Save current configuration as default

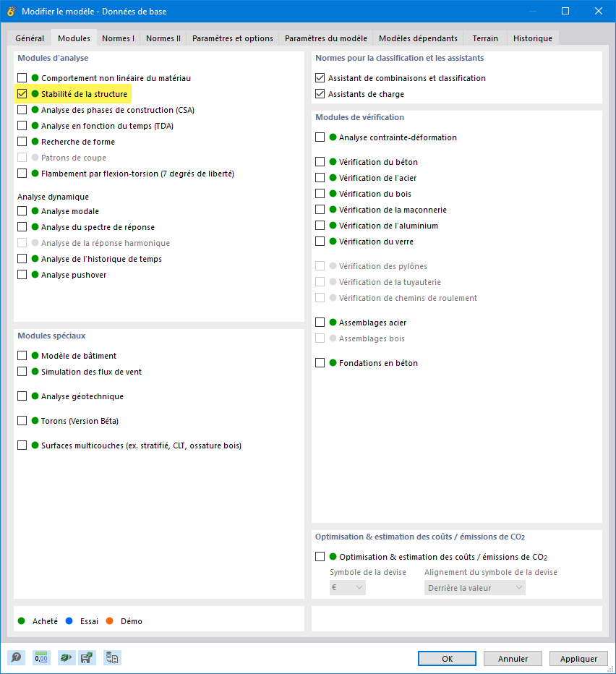[87, 657]
